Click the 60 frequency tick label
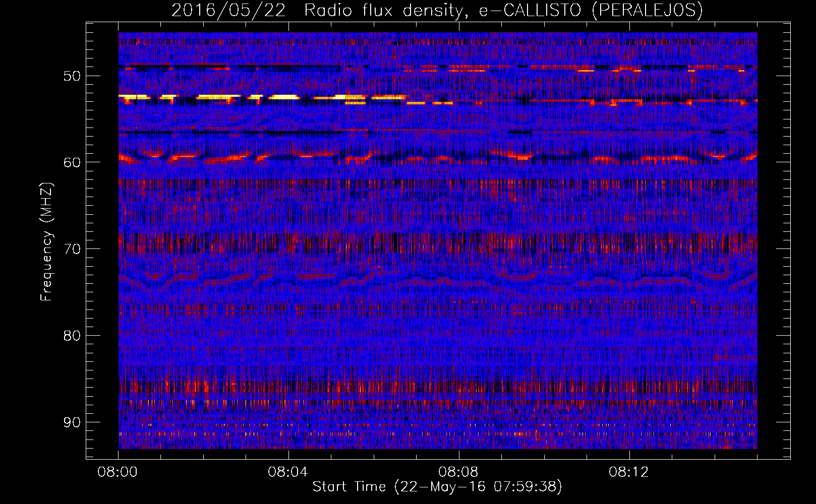This screenshot has height=504, width=816. tap(72, 162)
